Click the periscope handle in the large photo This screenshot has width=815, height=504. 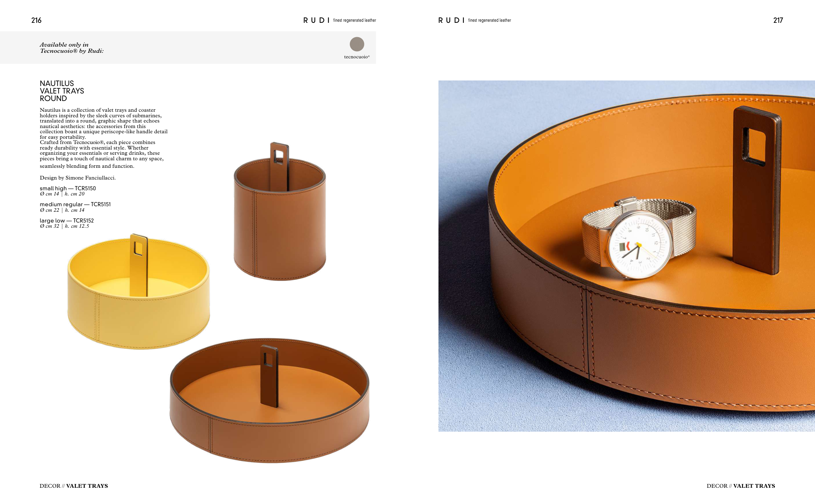click(756, 191)
